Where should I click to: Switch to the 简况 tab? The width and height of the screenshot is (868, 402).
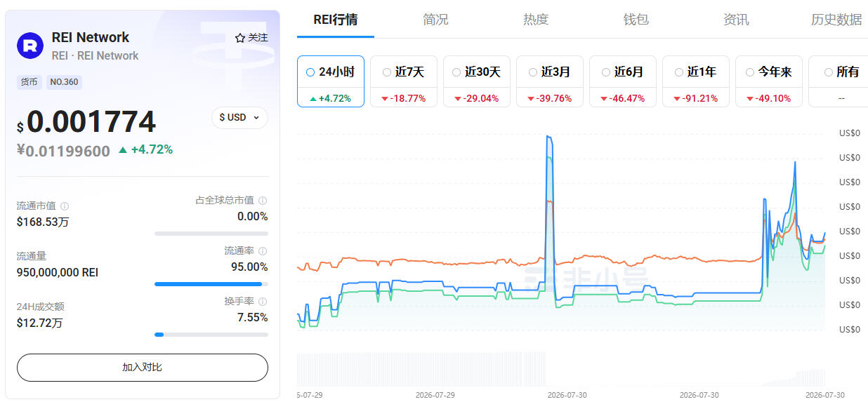click(x=435, y=20)
